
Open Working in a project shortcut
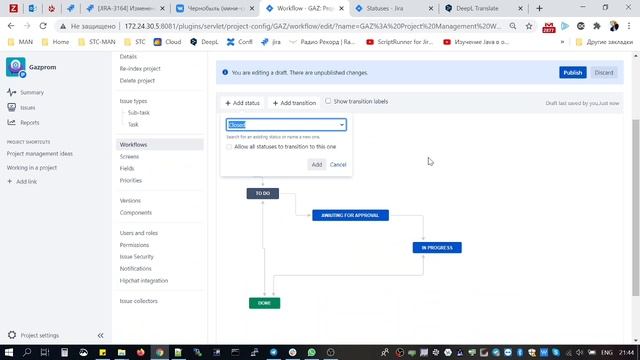point(32,168)
